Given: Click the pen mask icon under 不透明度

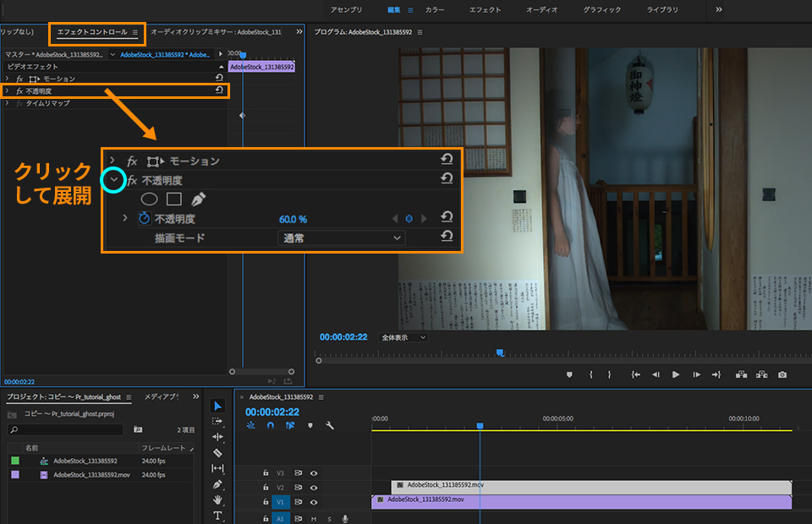Looking at the screenshot, I should tap(198, 199).
